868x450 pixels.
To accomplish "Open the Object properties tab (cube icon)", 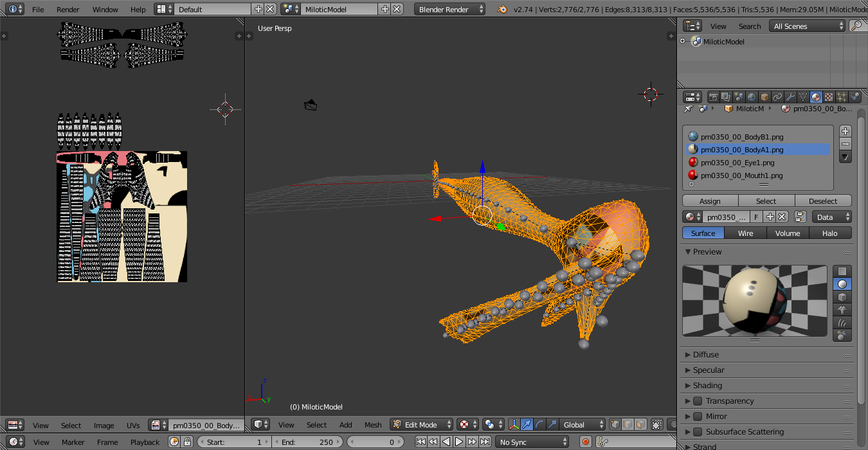I will [x=764, y=97].
